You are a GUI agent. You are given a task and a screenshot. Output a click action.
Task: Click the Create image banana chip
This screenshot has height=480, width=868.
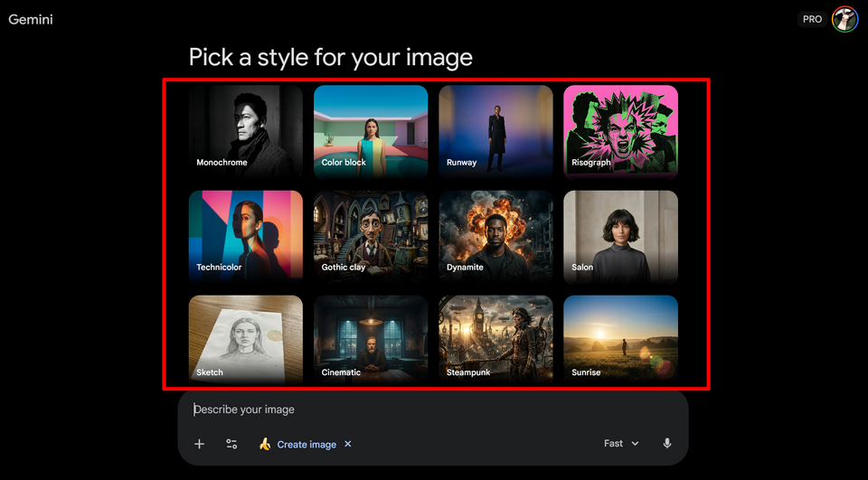(x=297, y=444)
